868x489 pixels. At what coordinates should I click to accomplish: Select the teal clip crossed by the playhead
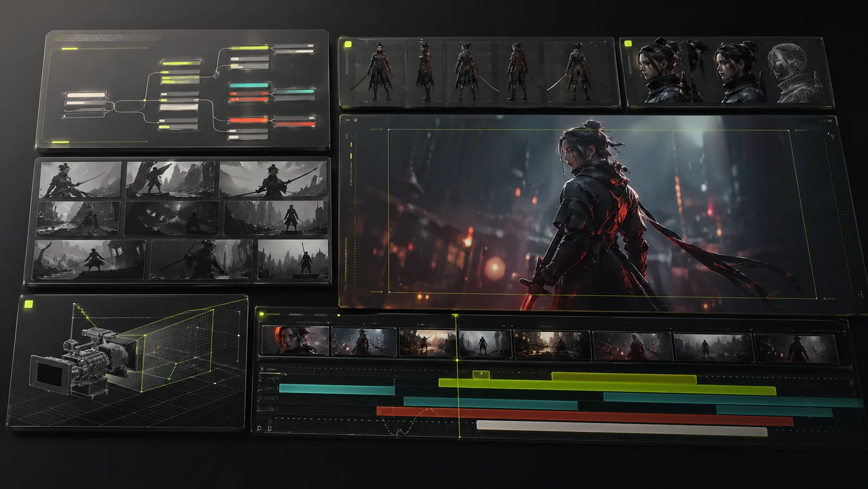pos(490,404)
